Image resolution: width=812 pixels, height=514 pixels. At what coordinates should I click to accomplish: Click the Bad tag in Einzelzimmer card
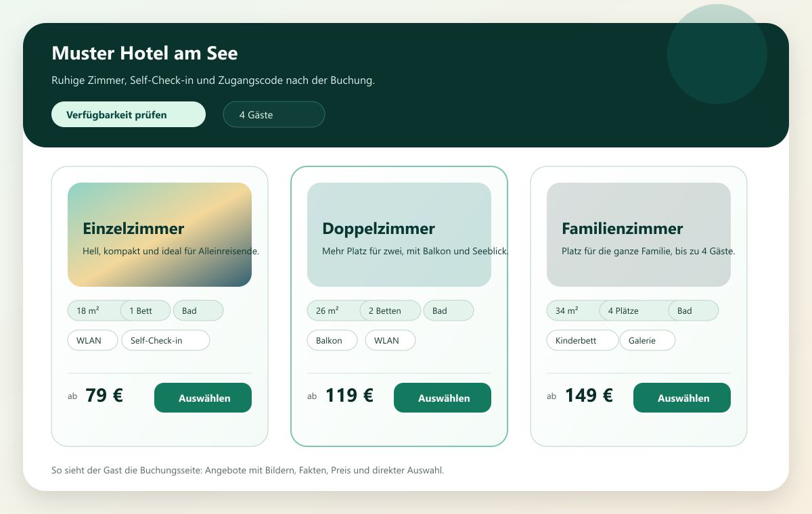pos(198,310)
